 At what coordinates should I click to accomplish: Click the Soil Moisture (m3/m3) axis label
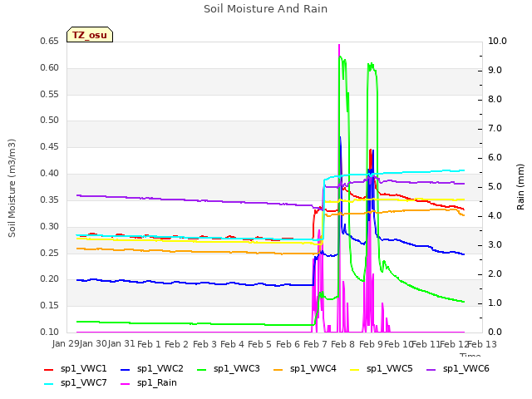pyautogui.click(x=12, y=188)
